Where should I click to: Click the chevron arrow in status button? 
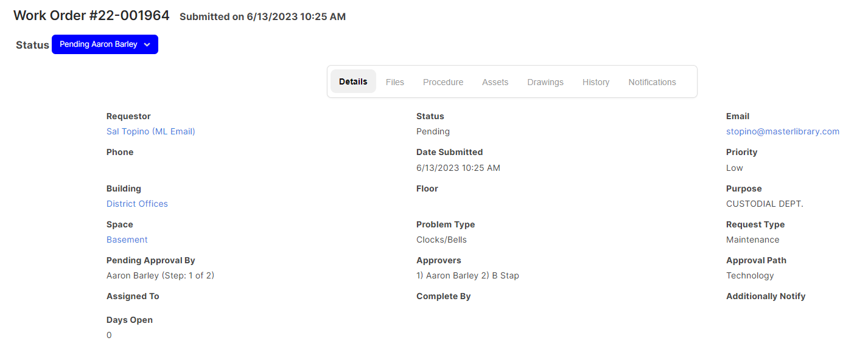(x=147, y=44)
